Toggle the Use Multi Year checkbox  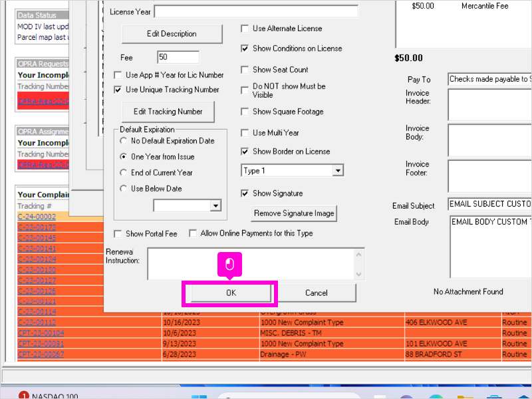point(245,132)
